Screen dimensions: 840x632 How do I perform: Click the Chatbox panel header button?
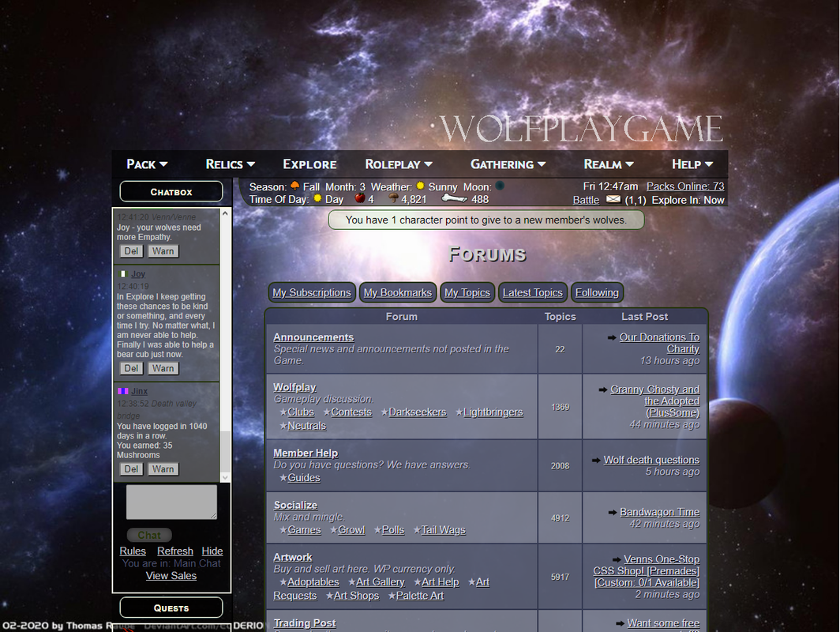[x=171, y=191]
